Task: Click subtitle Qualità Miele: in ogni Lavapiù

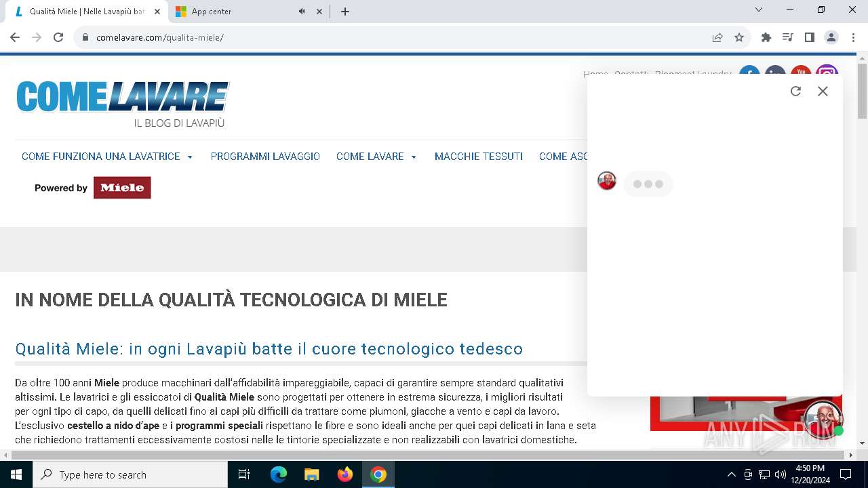Action: tap(269, 349)
